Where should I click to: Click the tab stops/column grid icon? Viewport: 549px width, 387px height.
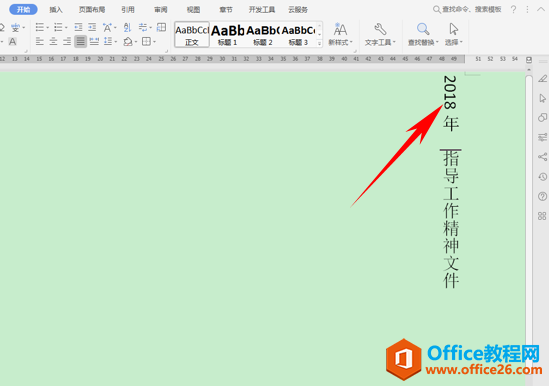tap(161, 27)
